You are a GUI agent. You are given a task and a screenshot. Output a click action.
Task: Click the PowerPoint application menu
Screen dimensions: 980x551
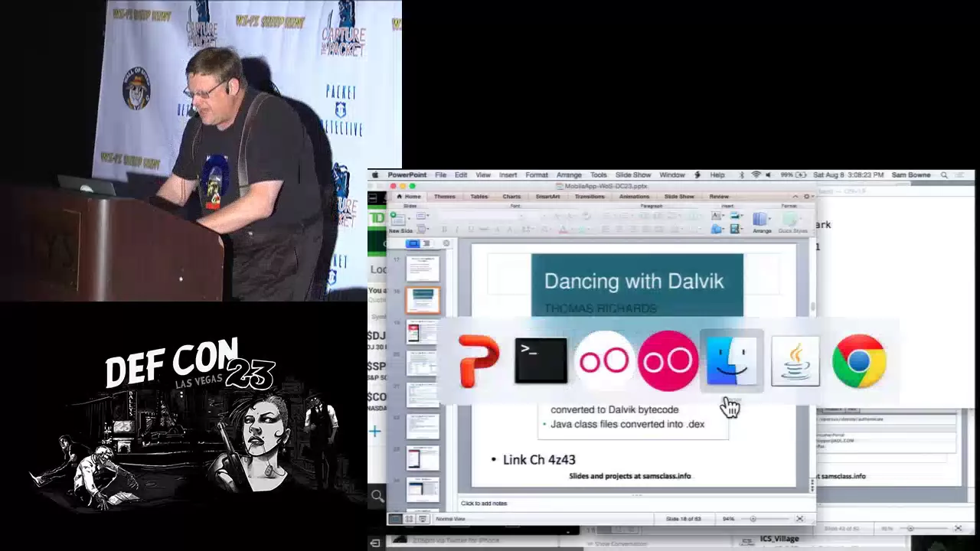click(407, 174)
